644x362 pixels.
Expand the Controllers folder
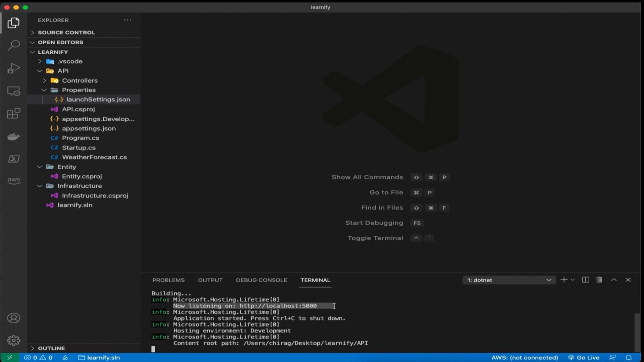(x=84, y=80)
